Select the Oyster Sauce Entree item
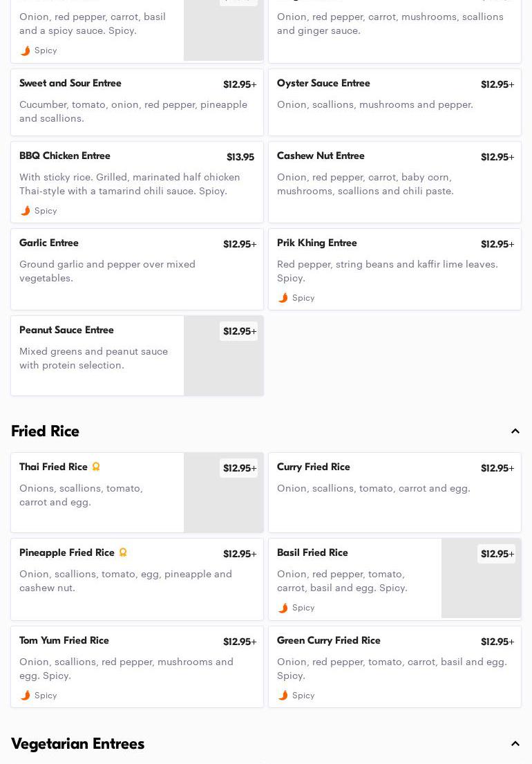The image size is (532, 764). [x=395, y=102]
